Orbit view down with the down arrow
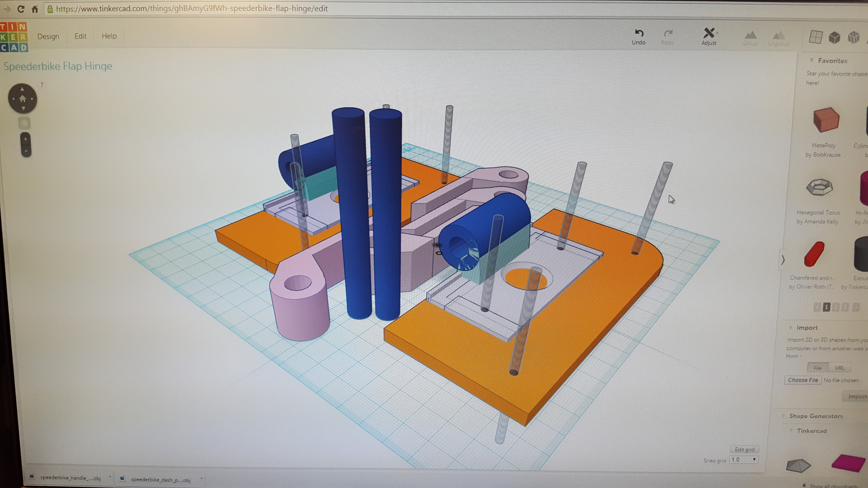The image size is (868, 488). pos(23,108)
